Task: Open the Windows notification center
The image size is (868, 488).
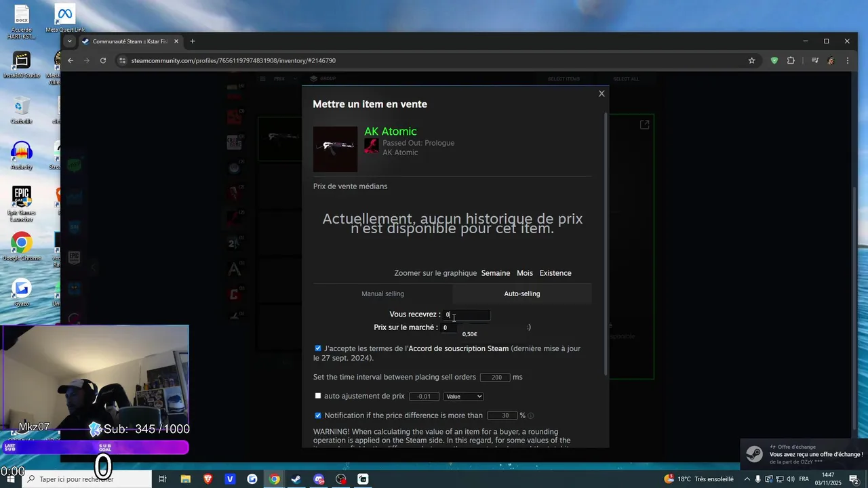Action: pyautogui.click(x=854, y=479)
